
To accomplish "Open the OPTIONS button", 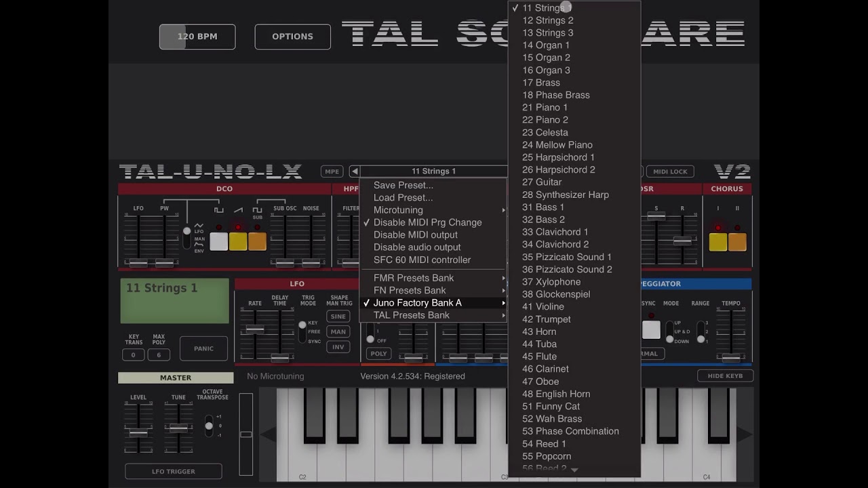I will click(x=293, y=37).
